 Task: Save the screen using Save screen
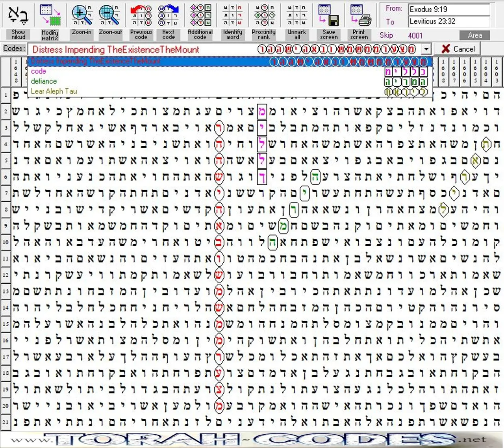coord(328,16)
